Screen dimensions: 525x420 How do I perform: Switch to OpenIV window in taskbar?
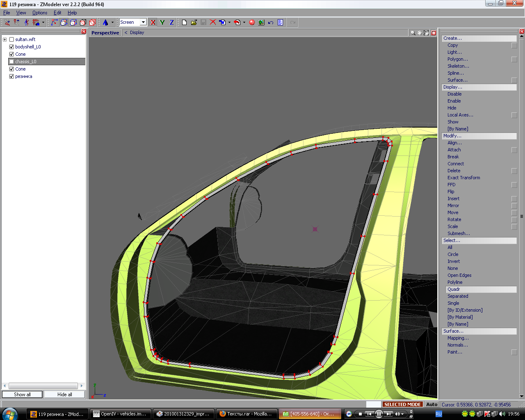[120, 414]
